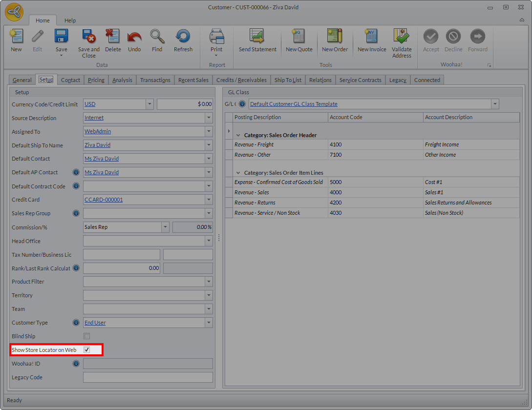532x410 pixels.
Task: Open the Currency Code dropdown
Action: pyautogui.click(x=149, y=104)
